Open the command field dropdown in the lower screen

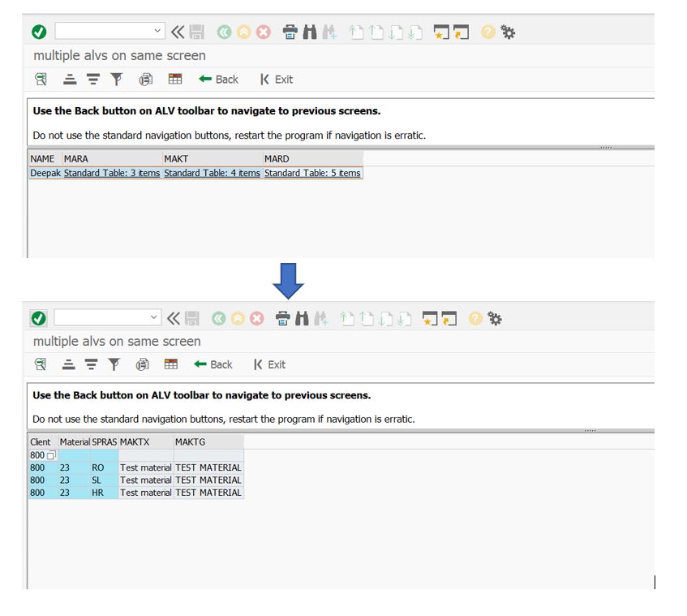(155, 317)
